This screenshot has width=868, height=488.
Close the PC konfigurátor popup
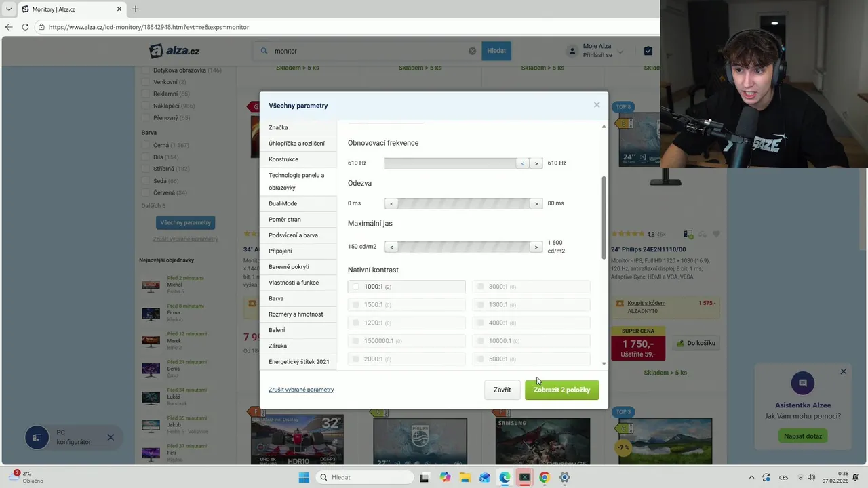tap(111, 437)
